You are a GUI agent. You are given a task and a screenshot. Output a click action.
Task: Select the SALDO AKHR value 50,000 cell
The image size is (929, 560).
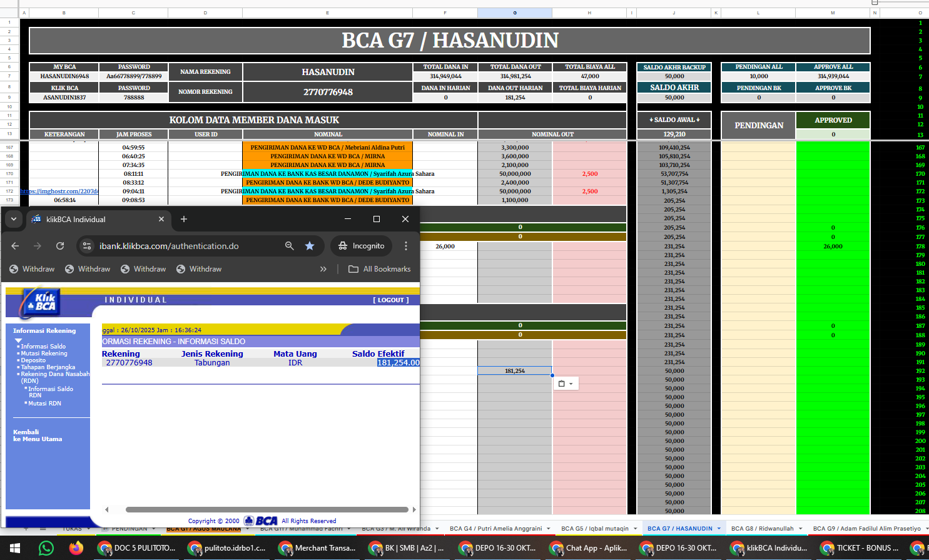674,98
